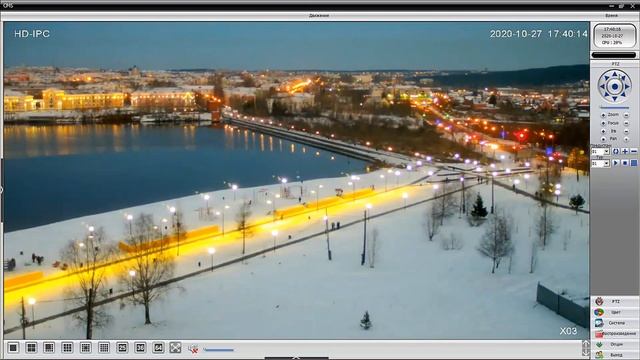Adjust the volume slider in bottom toolbar
Viewport: 640px width, 360px height.
click(218, 350)
